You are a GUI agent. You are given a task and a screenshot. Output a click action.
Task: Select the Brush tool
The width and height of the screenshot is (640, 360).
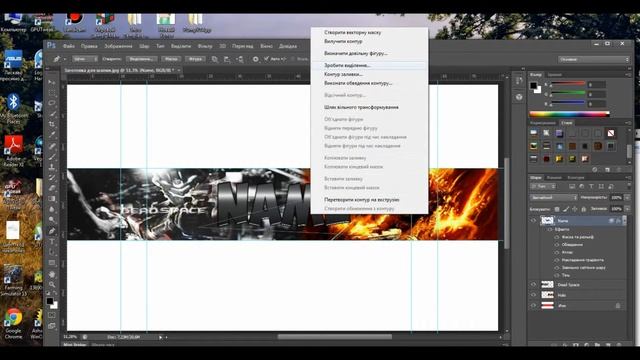tap(52, 156)
